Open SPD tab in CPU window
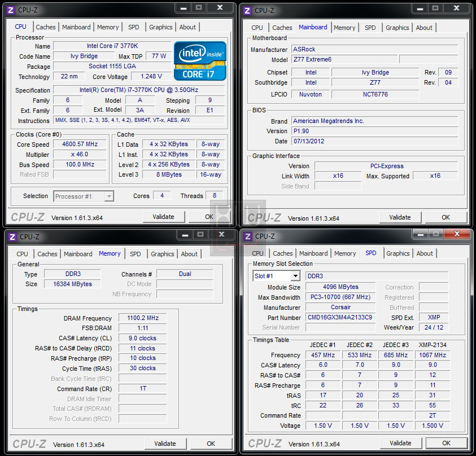The image size is (476, 456). tap(134, 27)
